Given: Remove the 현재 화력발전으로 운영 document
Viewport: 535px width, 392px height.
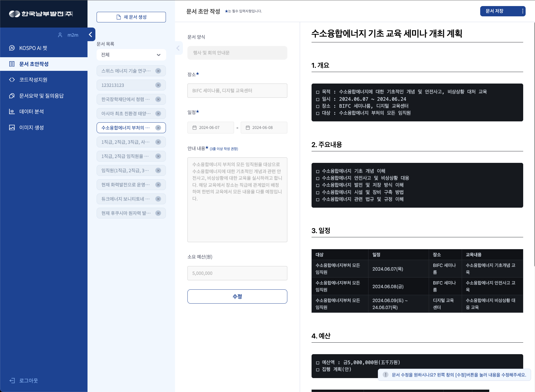Looking at the screenshot, I should (x=158, y=185).
